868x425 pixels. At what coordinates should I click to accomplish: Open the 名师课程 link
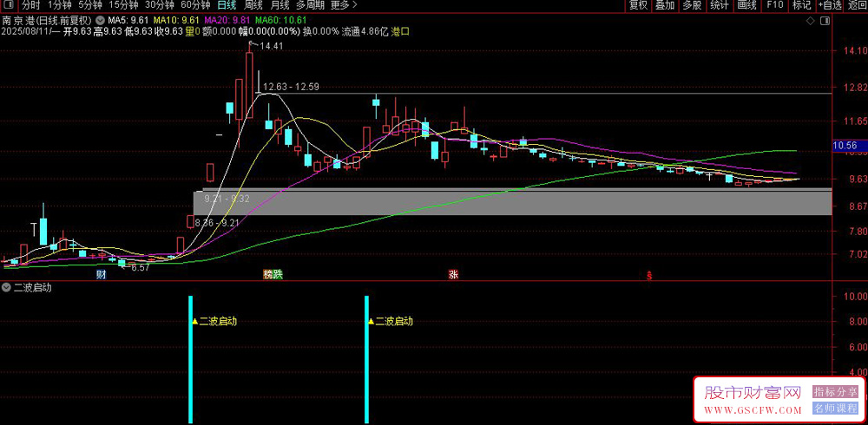tap(835, 409)
